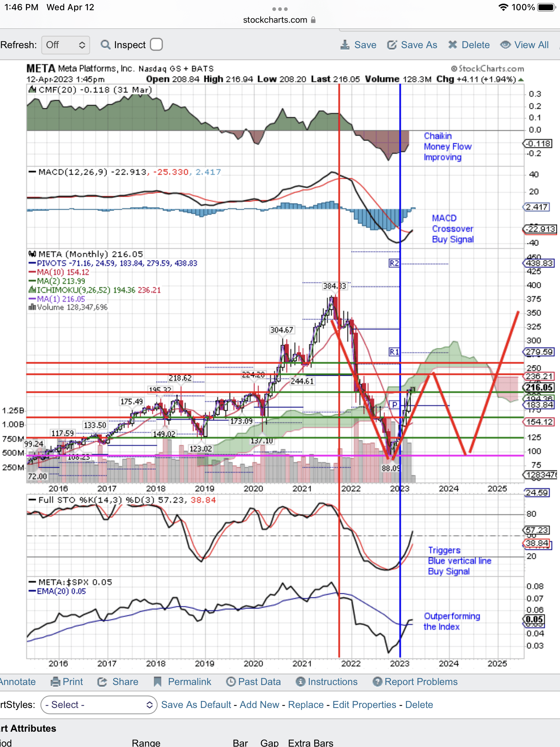
Task: Click the Report Problems question icon
Action: click(x=378, y=682)
